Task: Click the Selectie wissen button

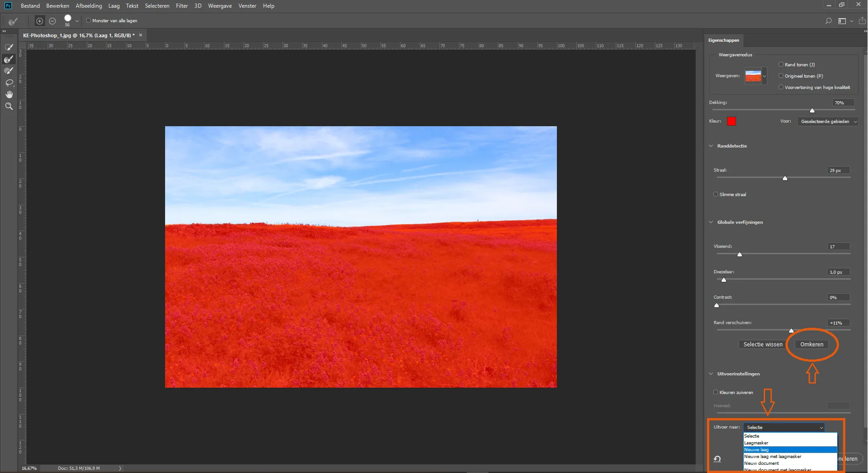Action: coord(763,345)
